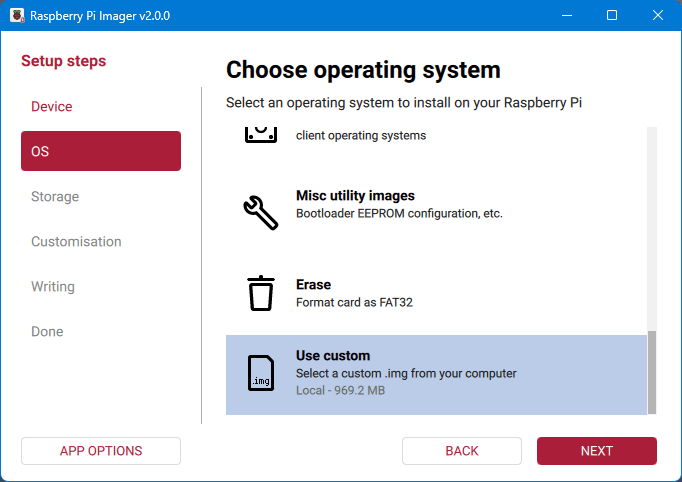Select the highlighted OS step in sidebar
This screenshot has width=682, height=482.
pos(100,151)
